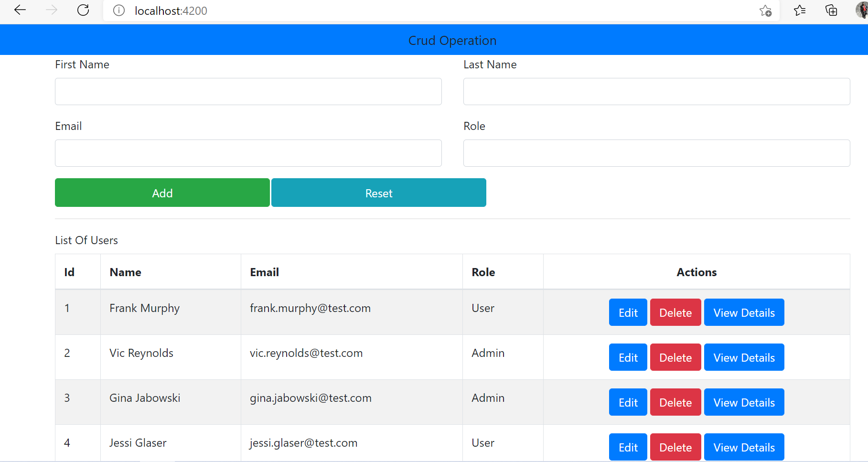Image resolution: width=868 pixels, height=462 pixels.
Task: Add this page to favorites via the star icon
Action: 766,11
